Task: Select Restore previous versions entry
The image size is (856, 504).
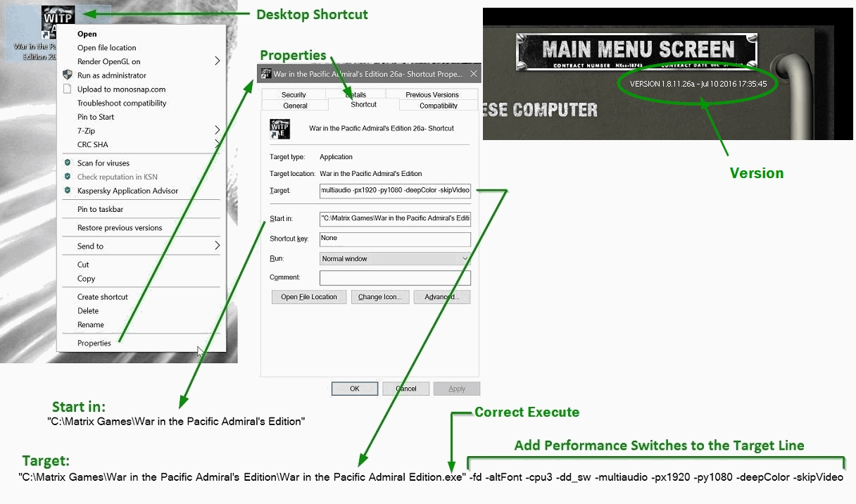Action: coord(120,228)
